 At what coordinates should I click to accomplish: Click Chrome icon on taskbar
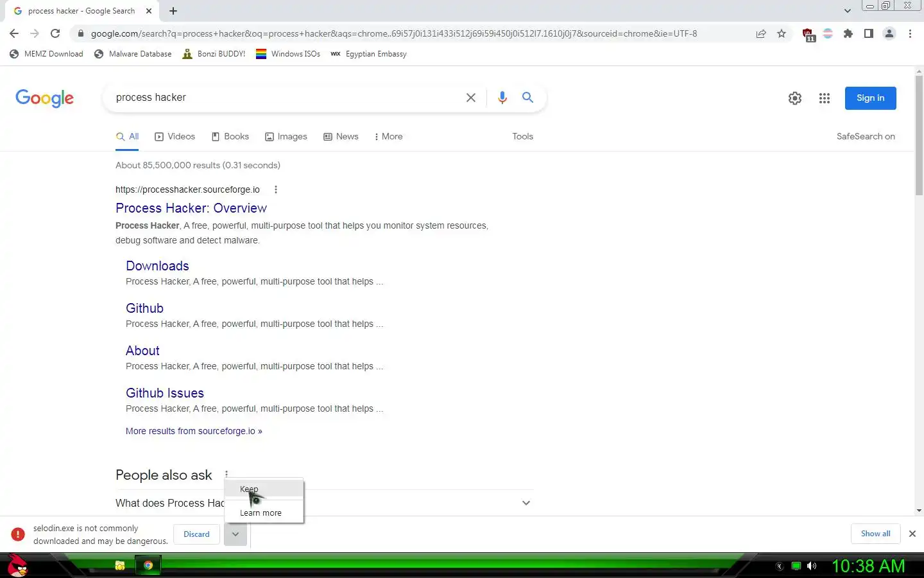[x=148, y=565]
